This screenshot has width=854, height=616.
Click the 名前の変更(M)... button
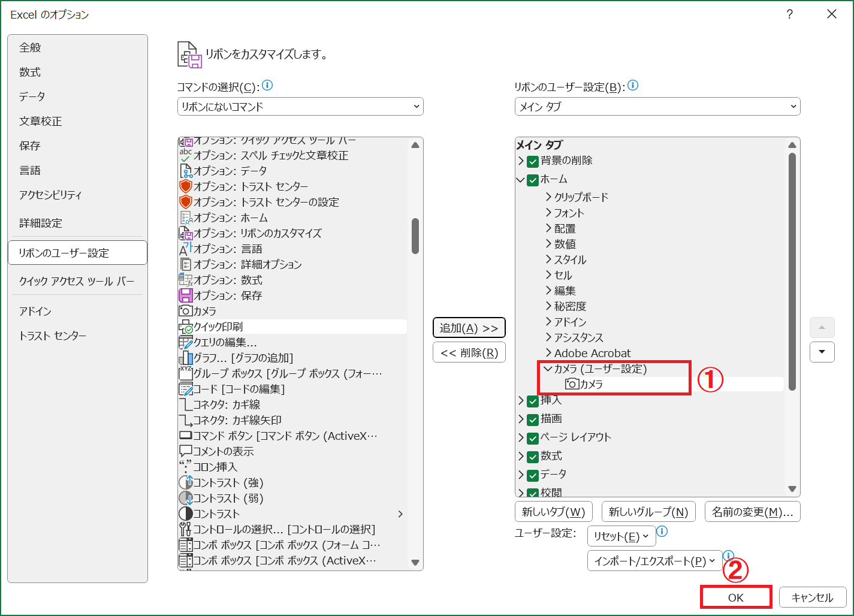[753, 512]
